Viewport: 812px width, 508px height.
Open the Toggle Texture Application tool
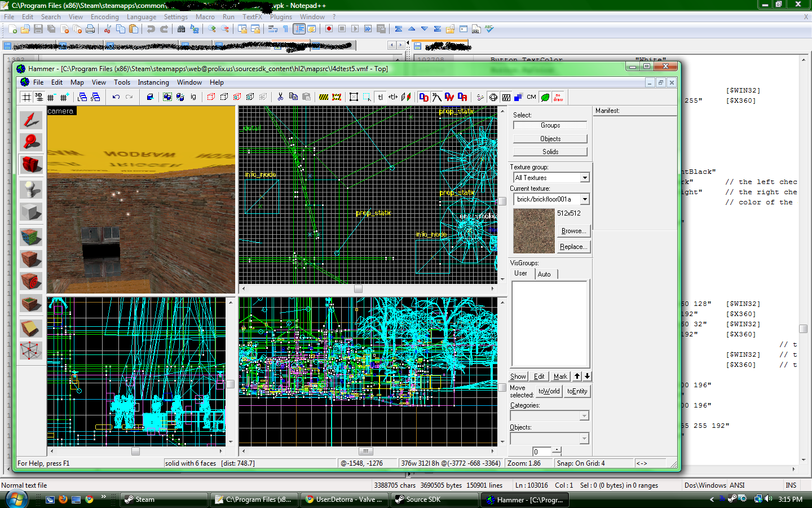(x=31, y=236)
